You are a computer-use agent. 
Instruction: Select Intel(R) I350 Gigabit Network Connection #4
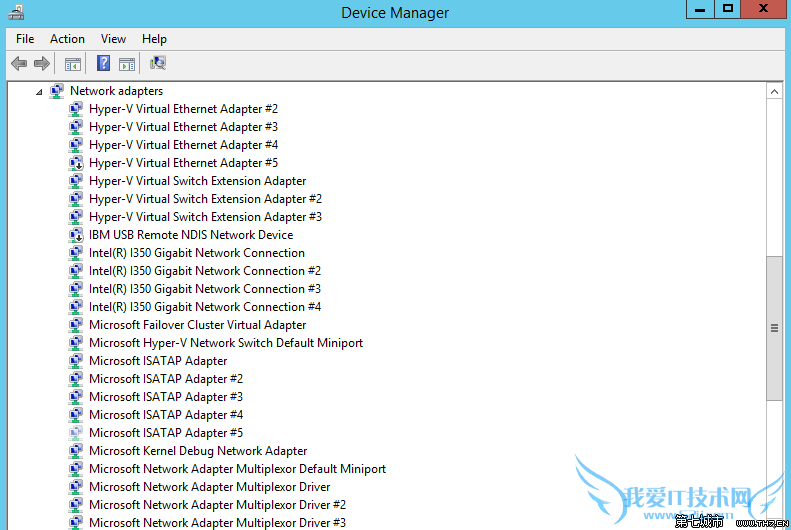pos(205,307)
